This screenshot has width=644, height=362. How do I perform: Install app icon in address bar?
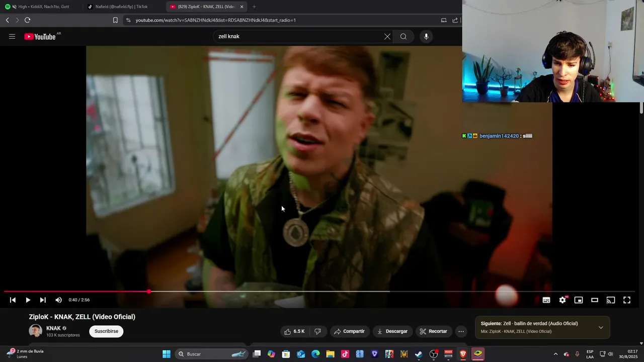444,20
